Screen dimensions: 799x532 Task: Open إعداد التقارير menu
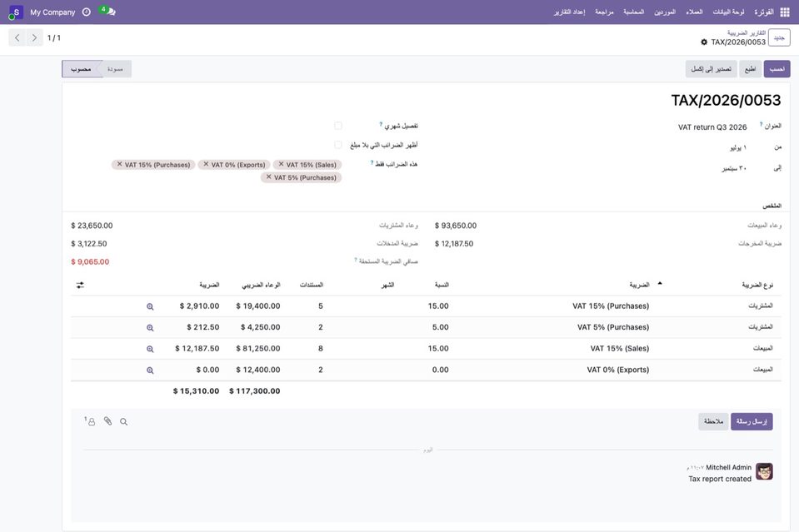(569, 12)
